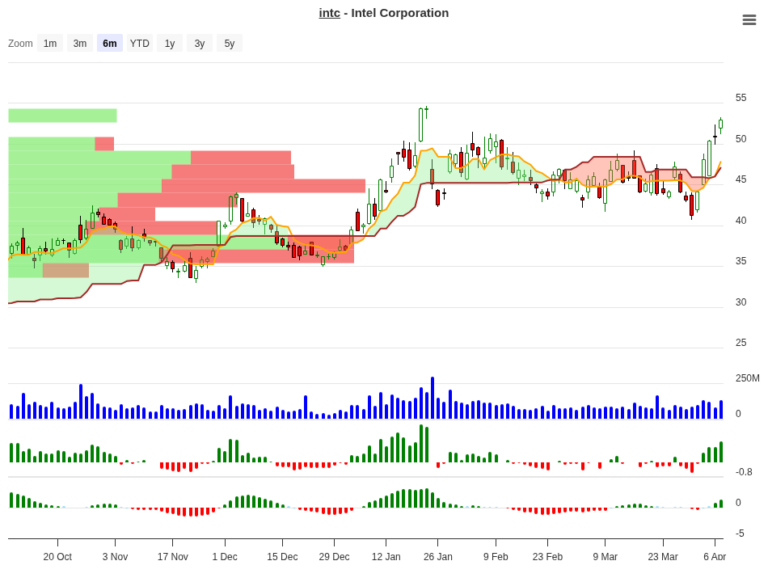This screenshot has height=582, width=768.
Task: Click the tallest blue volume bar
Action: pyautogui.click(x=432, y=398)
